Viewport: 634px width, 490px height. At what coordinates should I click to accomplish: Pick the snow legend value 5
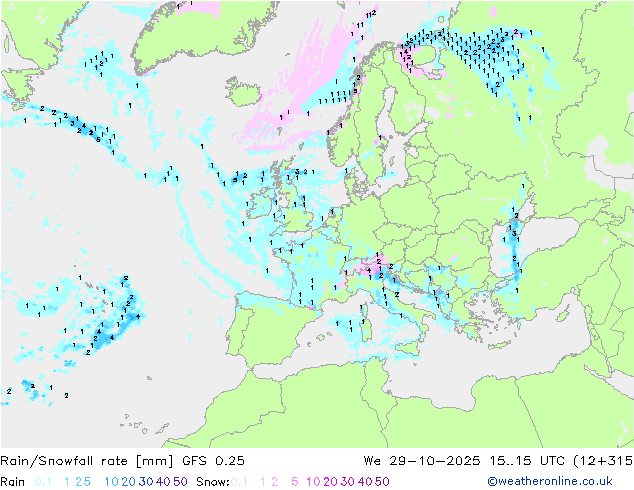[295, 482]
